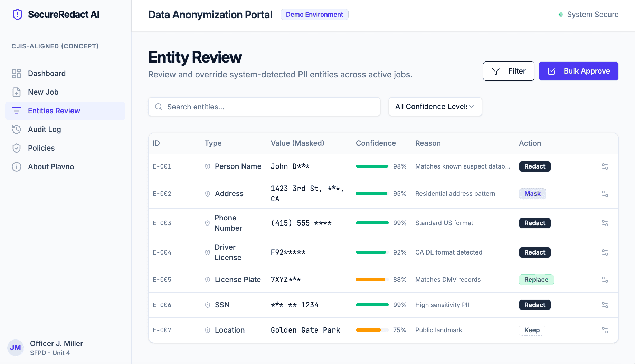This screenshot has height=364, width=635.
Task: Open the Filter options
Action: (x=508, y=71)
